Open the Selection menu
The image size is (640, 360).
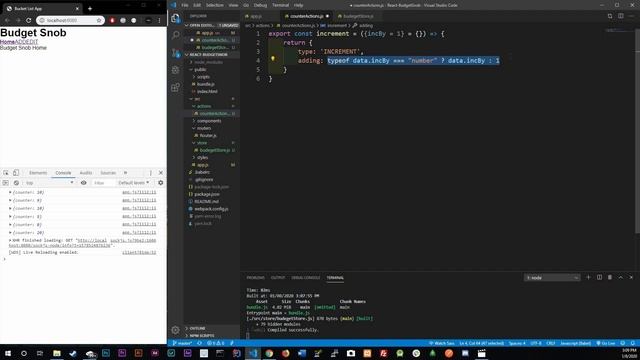[214, 5]
